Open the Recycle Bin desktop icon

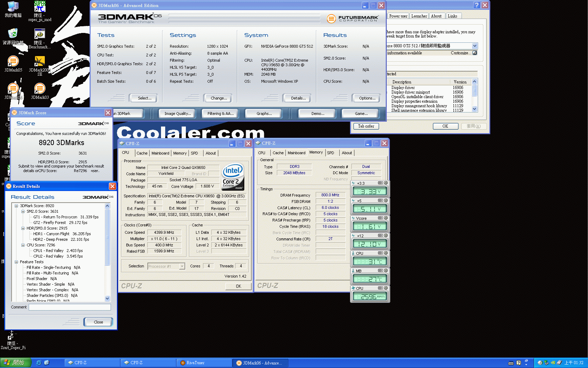coord(13,36)
